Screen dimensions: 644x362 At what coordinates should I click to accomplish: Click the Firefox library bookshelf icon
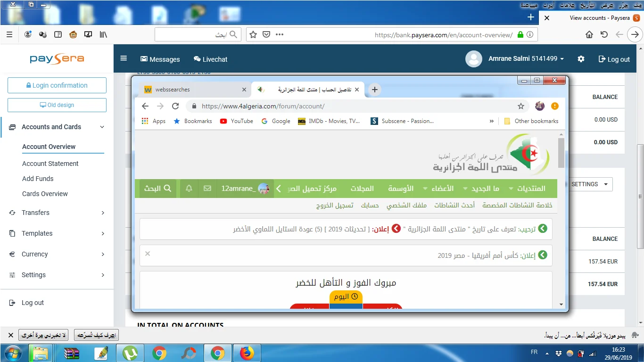(103, 34)
